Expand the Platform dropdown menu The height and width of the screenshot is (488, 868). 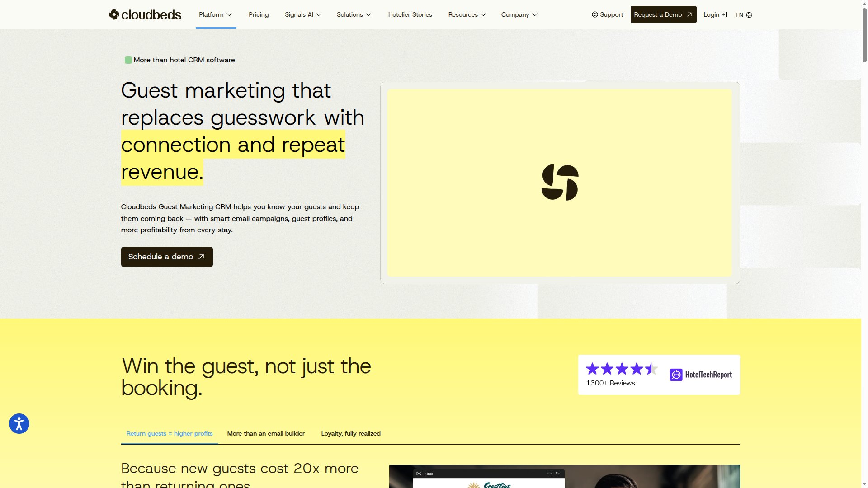(215, 14)
